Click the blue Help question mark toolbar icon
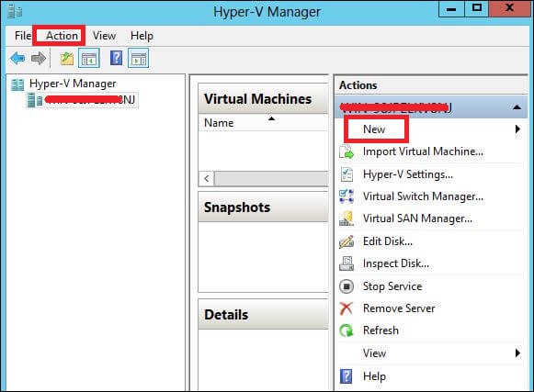 [116, 58]
